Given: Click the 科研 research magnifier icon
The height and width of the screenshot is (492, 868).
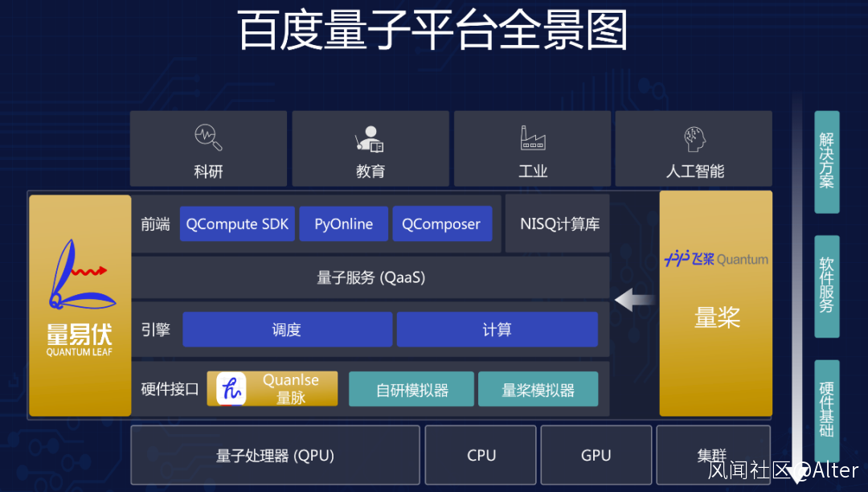Looking at the screenshot, I should [208, 137].
